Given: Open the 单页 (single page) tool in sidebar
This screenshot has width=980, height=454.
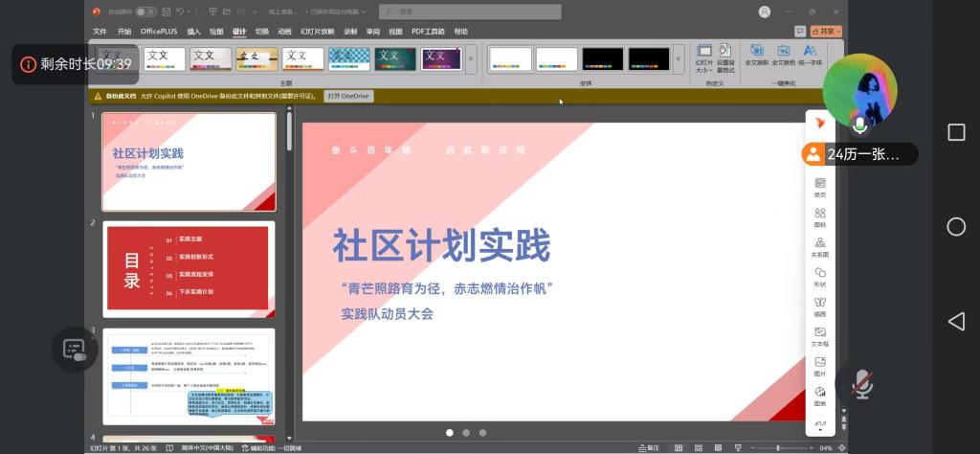Looking at the screenshot, I should pos(820,187).
